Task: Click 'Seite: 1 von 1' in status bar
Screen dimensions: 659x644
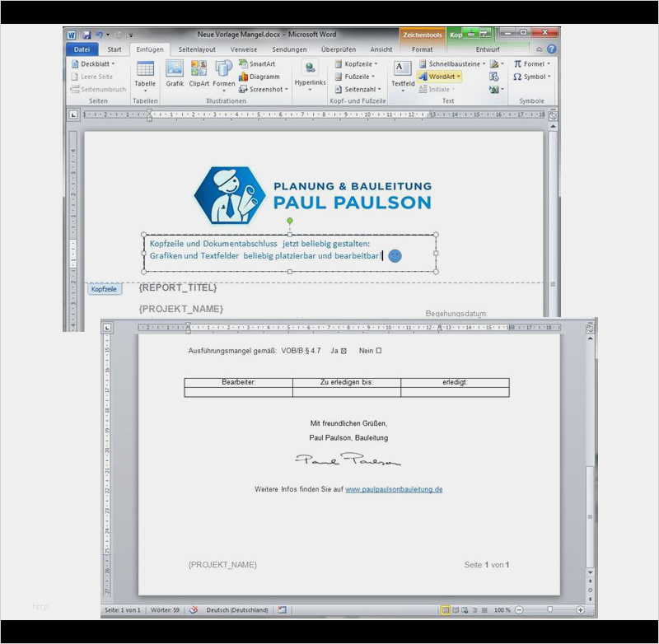Action: (122, 610)
